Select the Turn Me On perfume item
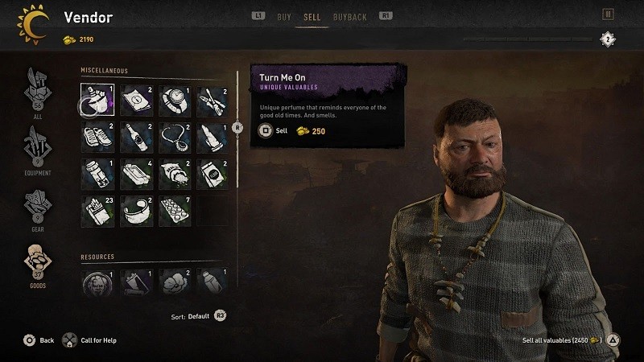 pyautogui.click(x=97, y=100)
